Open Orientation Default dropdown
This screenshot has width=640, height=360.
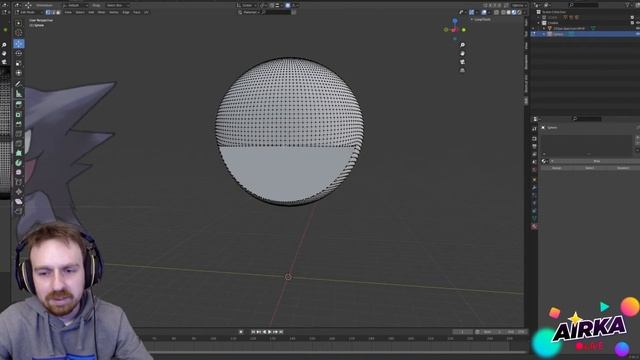pyautogui.click(x=76, y=5)
